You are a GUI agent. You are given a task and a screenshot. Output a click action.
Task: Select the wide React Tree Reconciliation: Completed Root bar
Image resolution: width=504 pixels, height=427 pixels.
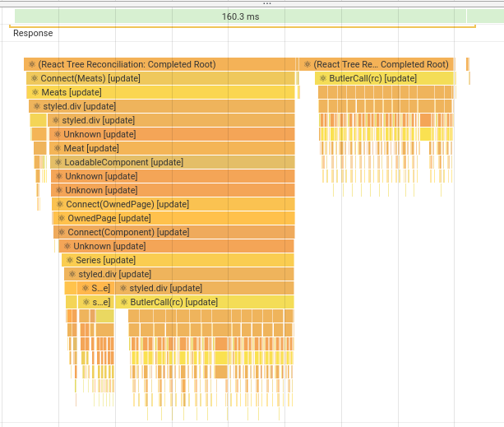click(160, 64)
